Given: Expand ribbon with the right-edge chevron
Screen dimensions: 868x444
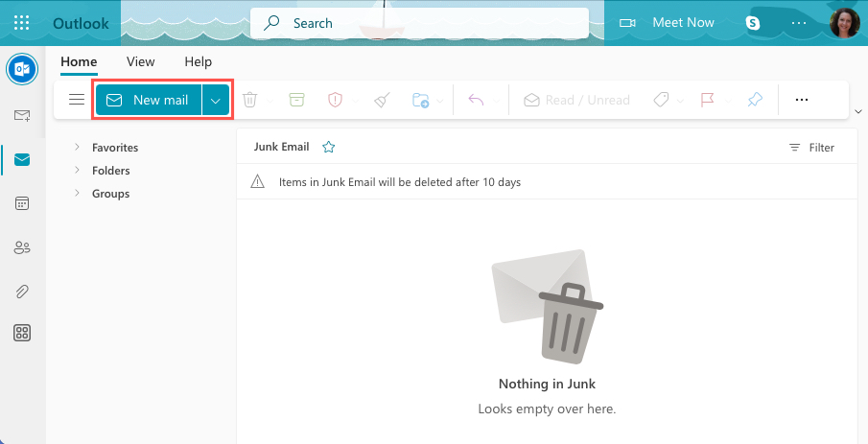Looking at the screenshot, I should click(858, 111).
